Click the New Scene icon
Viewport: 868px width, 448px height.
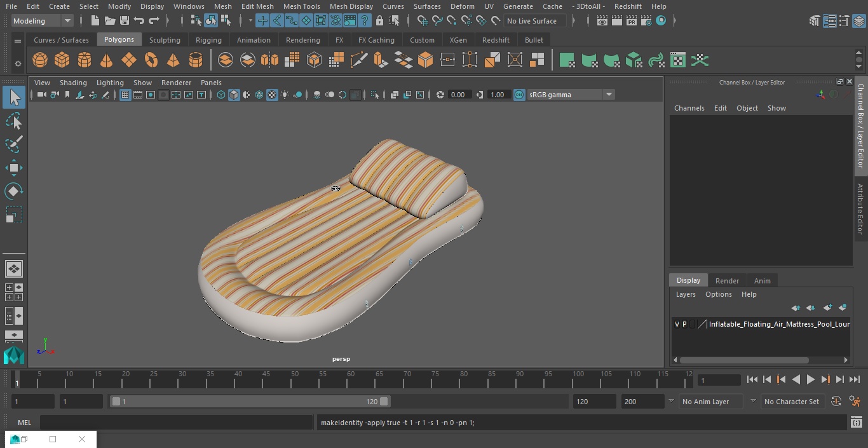[x=95, y=21]
